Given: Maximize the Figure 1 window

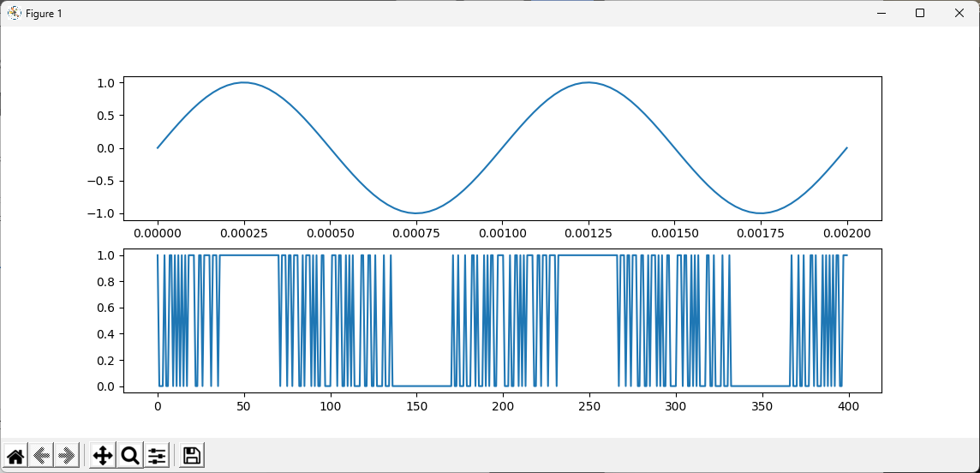Looking at the screenshot, I should 920,13.
